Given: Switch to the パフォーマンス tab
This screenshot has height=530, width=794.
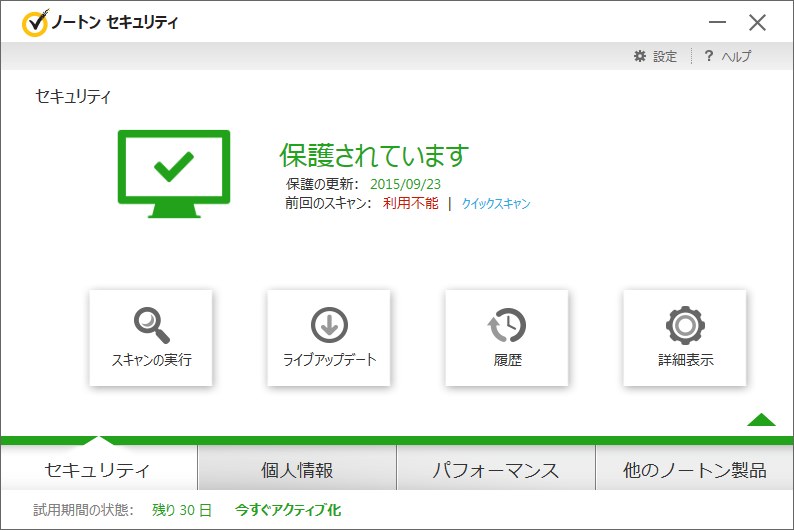Looking at the screenshot, I should [x=496, y=469].
